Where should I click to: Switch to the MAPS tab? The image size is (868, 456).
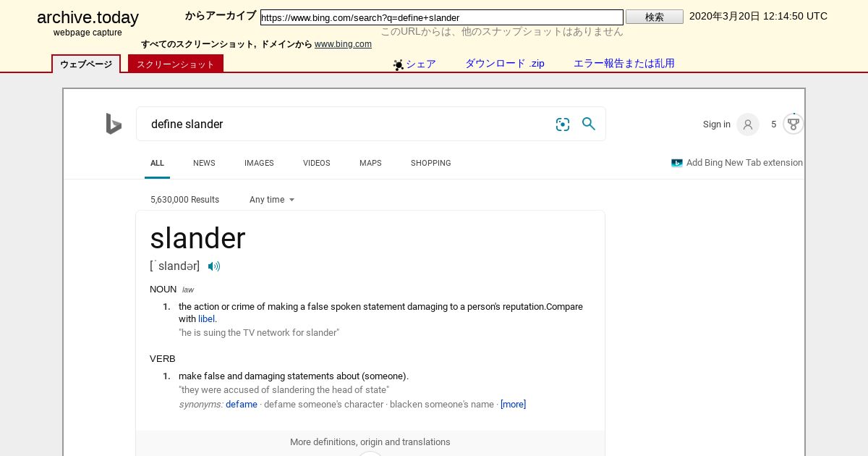(x=370, y=163)
